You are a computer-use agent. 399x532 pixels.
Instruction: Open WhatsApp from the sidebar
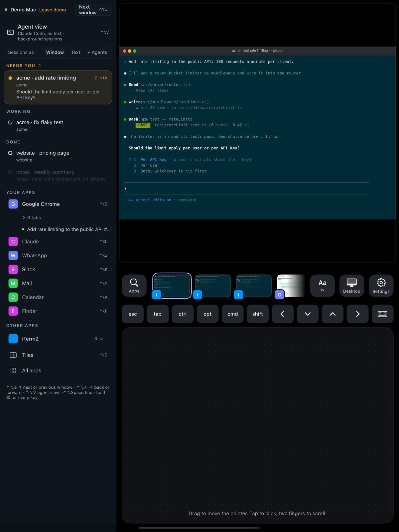[58, 256]
